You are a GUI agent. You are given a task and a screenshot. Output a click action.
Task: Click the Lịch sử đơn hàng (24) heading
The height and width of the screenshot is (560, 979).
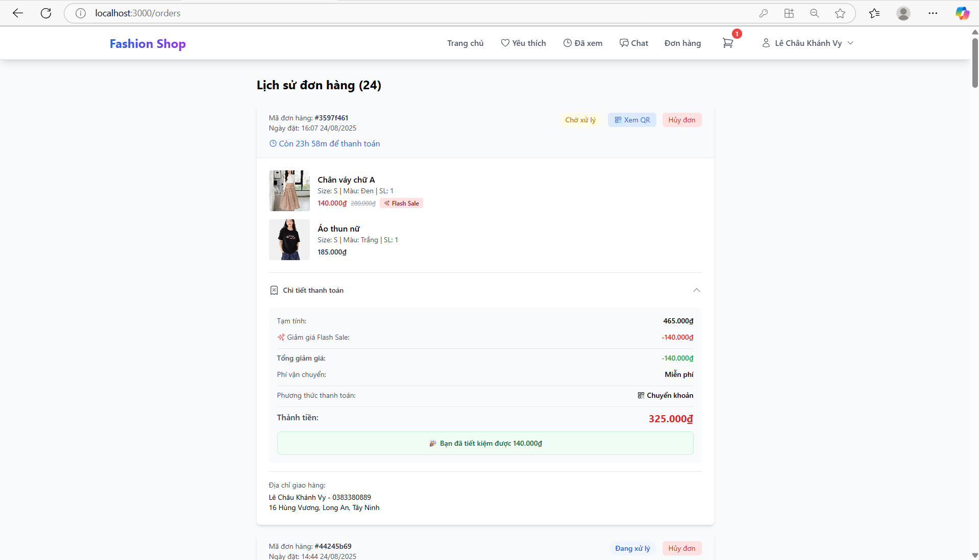tap(319, 85)
